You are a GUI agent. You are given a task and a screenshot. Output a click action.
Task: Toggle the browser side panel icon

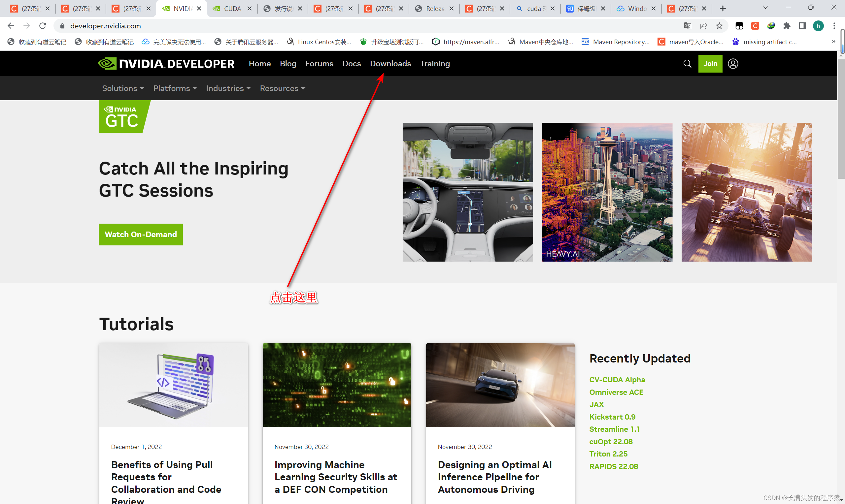tap(802, 26)
